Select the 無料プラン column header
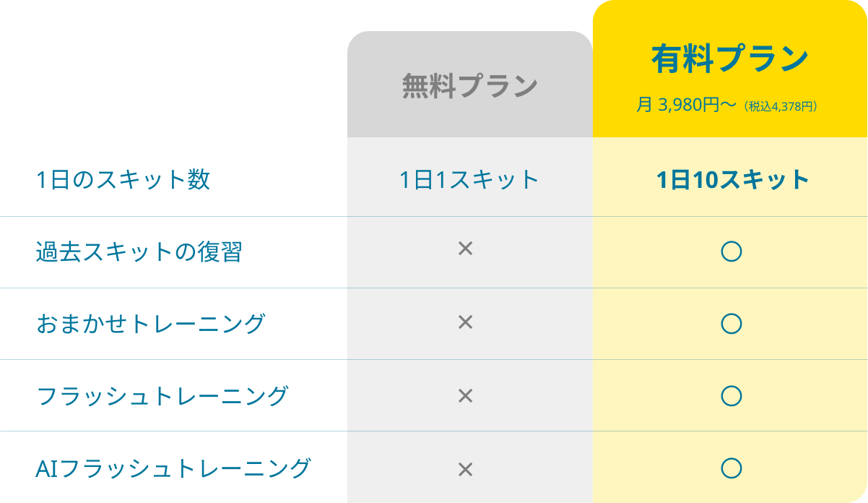The height and width of the screenshot is (503, 868). 469,86
